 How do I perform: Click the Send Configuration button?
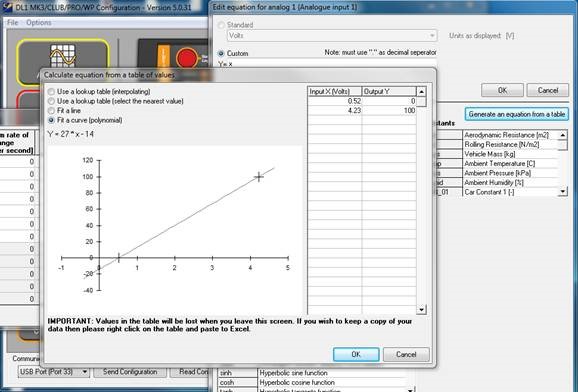(130, 372)
